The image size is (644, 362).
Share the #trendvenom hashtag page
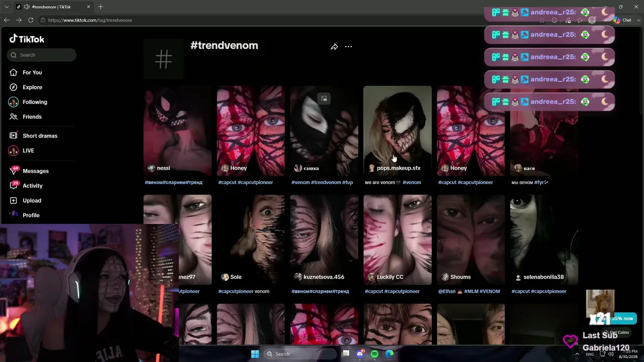point(334,47)
